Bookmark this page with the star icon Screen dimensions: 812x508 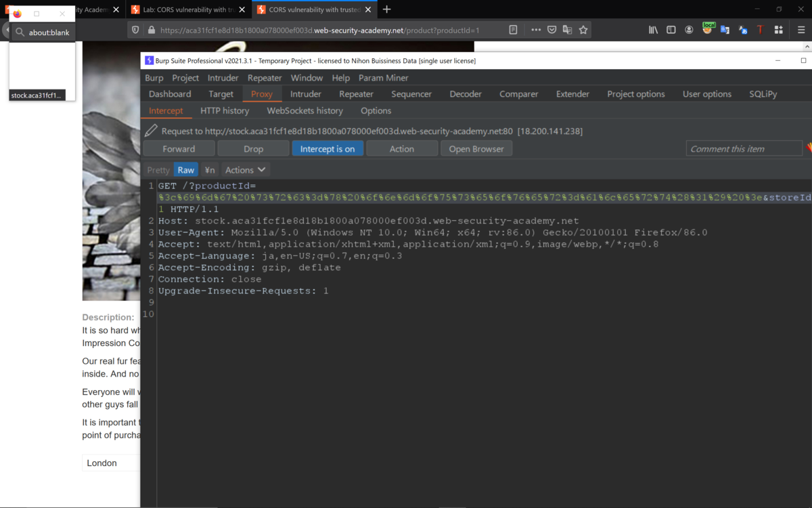(583, 30)
